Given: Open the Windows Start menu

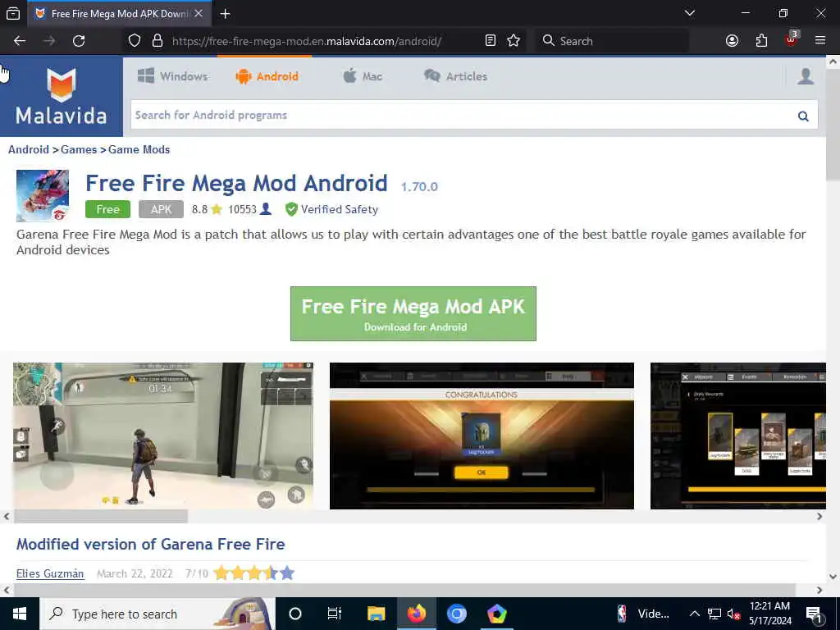Looking at the screenshot, I should coord(20,614).
